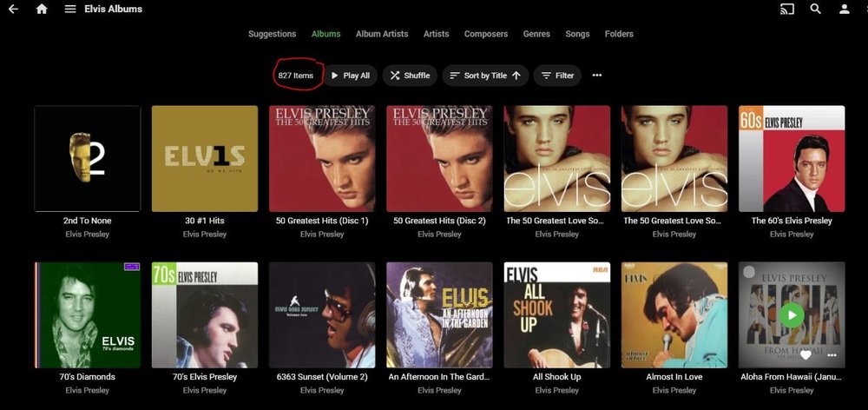Open the 70's Diamonds album cover
This screenshot has height=410, width=868.
(88, 314)
